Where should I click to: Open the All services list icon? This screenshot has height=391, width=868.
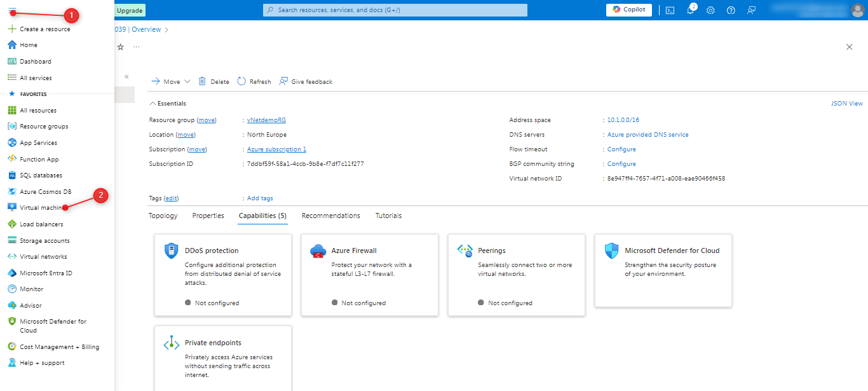coord(11,78)
